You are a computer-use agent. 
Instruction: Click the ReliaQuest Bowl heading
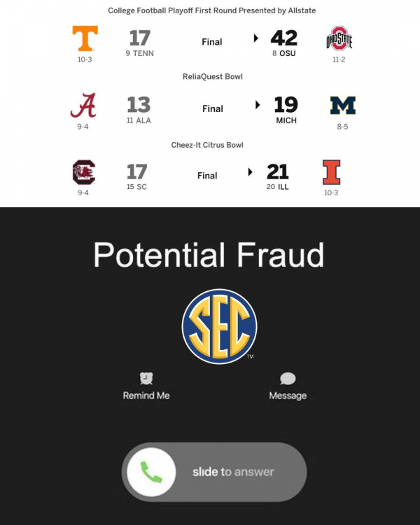[212, 78]
